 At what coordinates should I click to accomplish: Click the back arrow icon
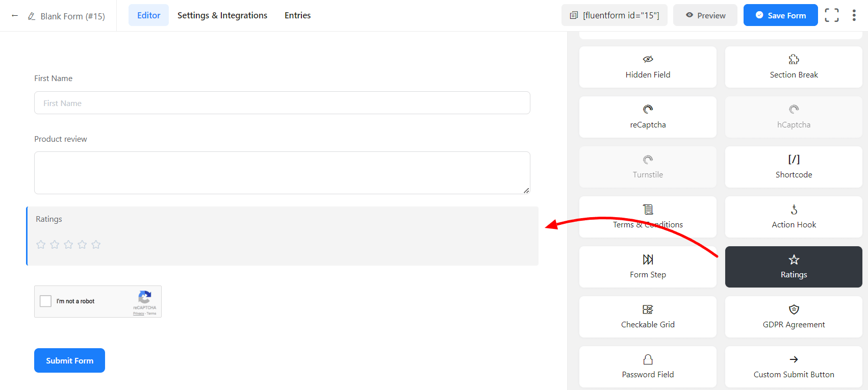tap(15, 16)
